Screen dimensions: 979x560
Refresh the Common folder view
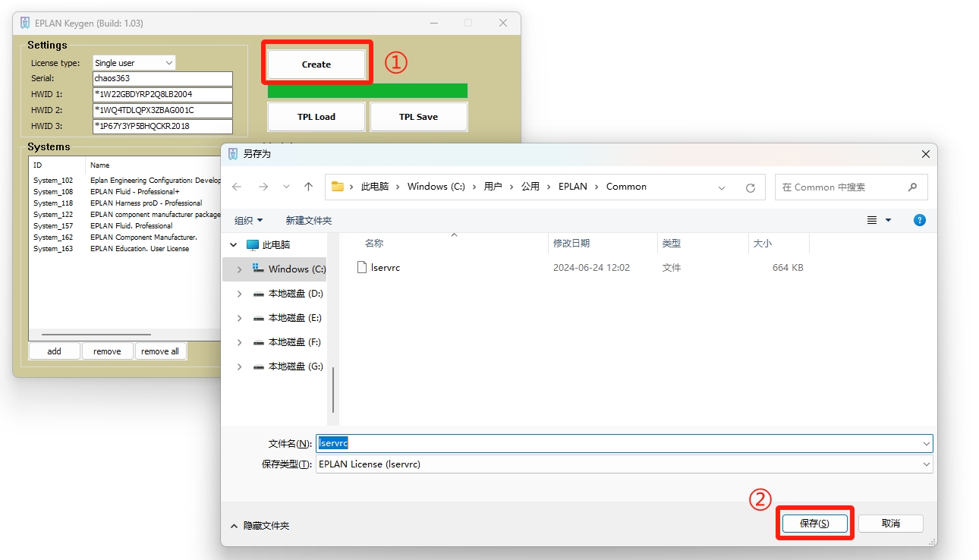750,187
